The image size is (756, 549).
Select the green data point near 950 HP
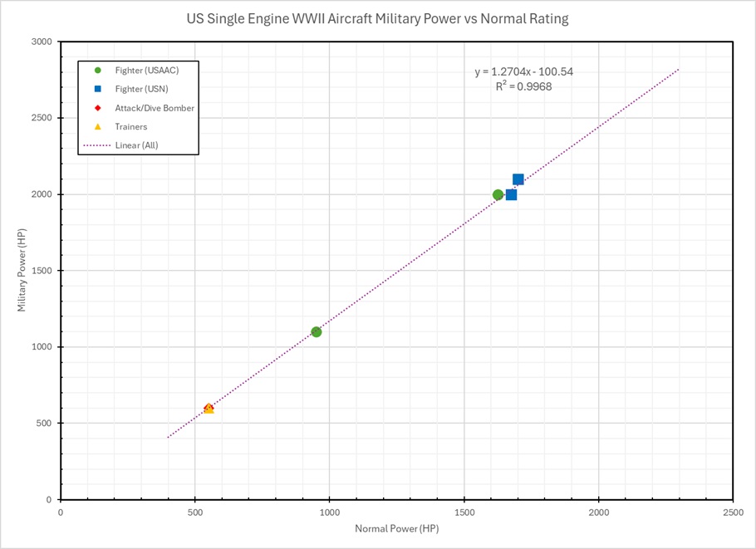(317, 332)
